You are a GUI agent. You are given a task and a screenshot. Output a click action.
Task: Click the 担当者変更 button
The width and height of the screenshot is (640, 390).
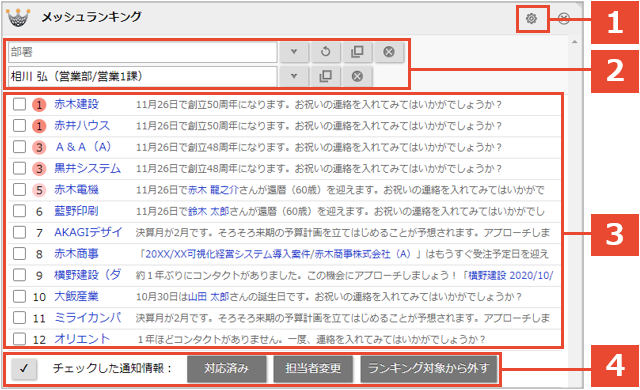pos(313,368)
